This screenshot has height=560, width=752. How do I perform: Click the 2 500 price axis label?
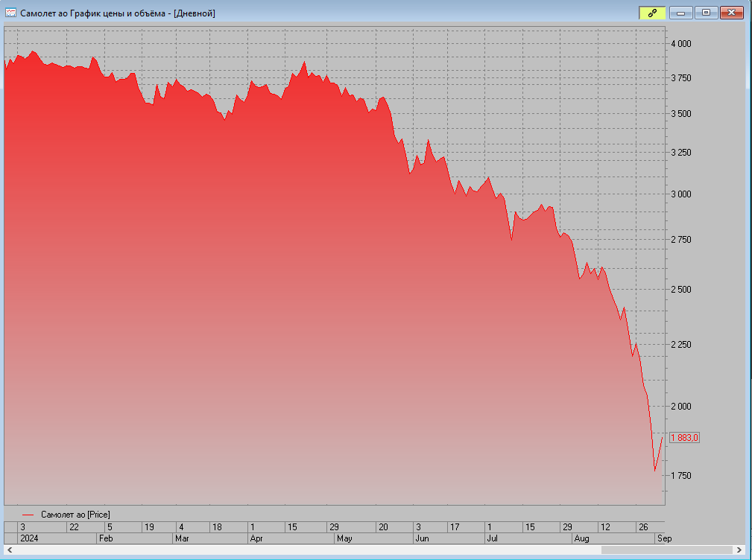point(681,290)
